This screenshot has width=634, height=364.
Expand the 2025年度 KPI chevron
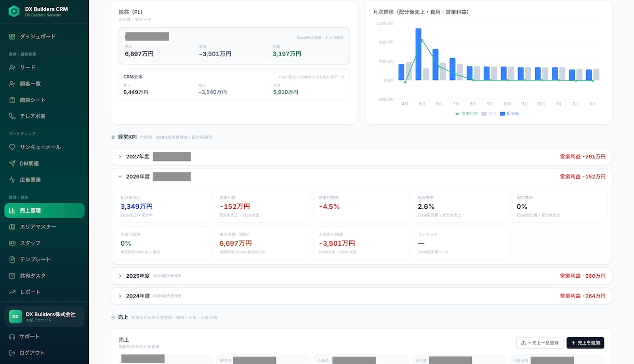(120, 276)
